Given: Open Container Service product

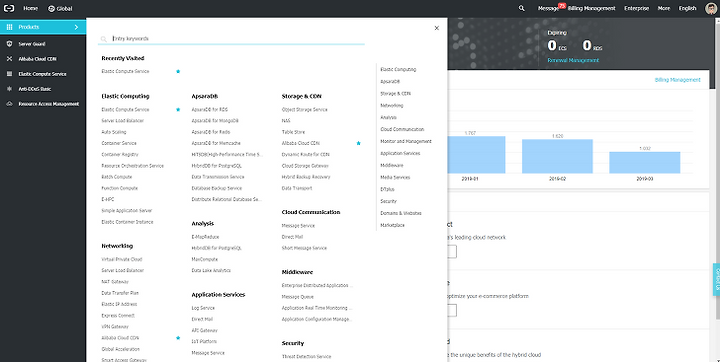Looking at the screenshot, I should click(x=119, y=143).
